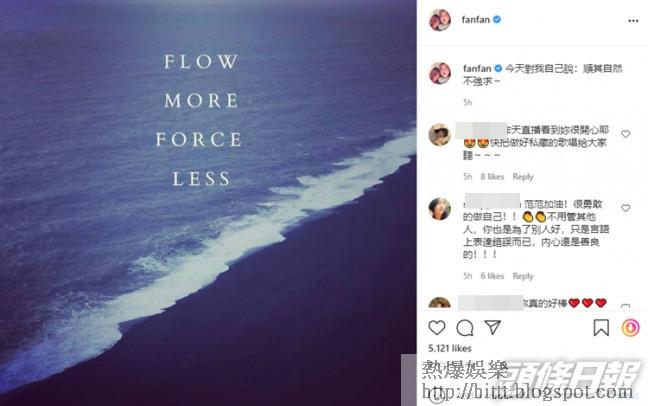
Task: Click the fanfan username in the caption
Action: click(x=477, y=68)
